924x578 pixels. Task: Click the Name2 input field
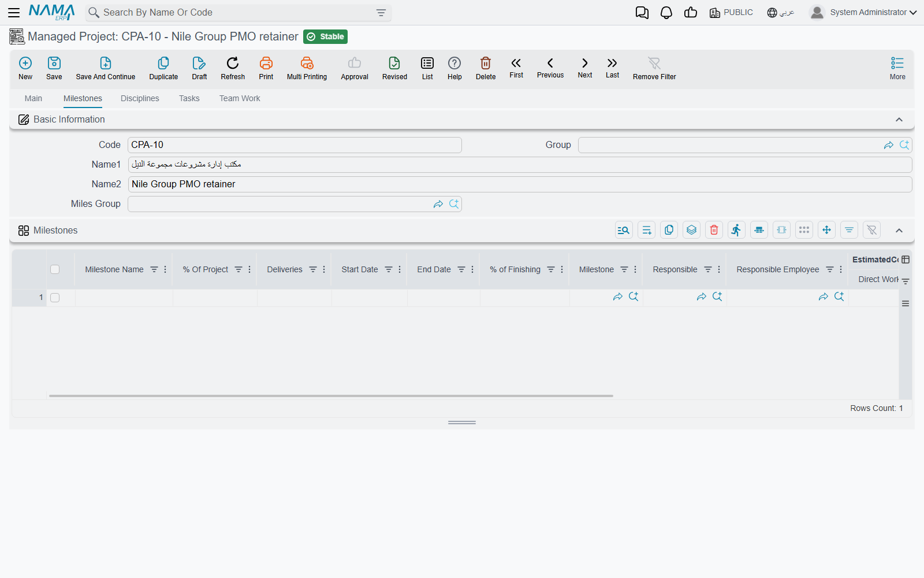pyautogui.click(x=520, y=184)
